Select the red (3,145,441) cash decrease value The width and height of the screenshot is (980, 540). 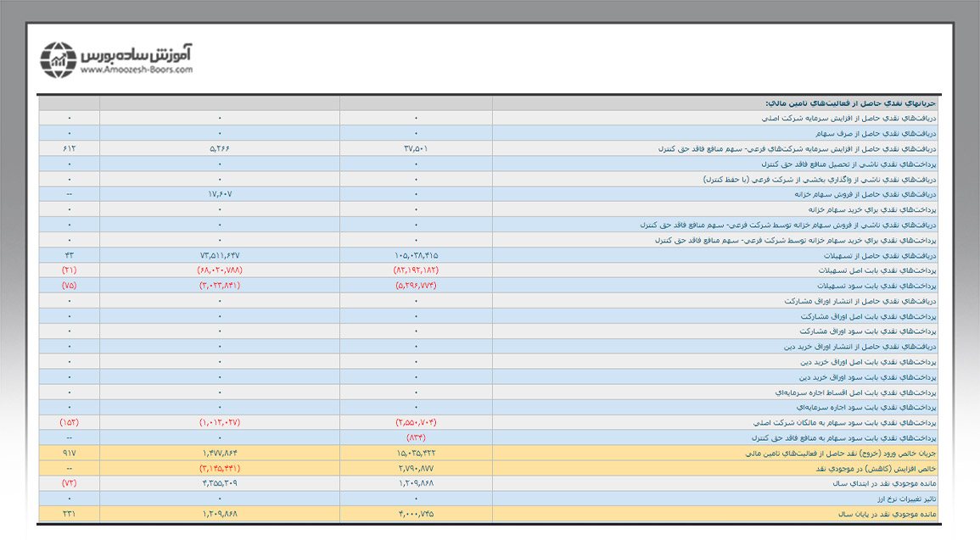pyautogui.click(x=220, y=468)
